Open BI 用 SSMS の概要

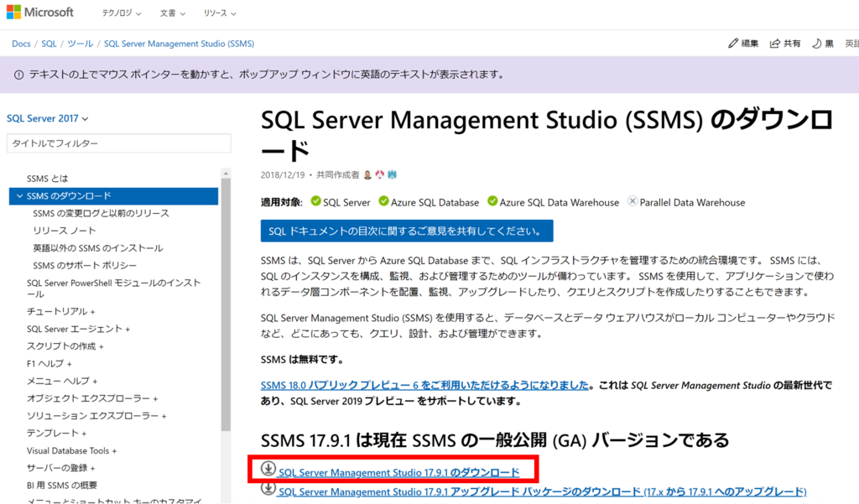[x=62, y=486]
